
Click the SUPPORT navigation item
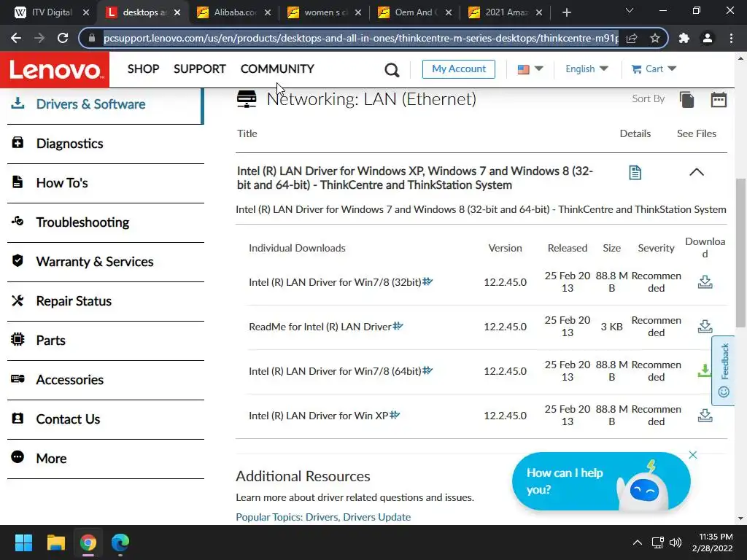point(200,69)
